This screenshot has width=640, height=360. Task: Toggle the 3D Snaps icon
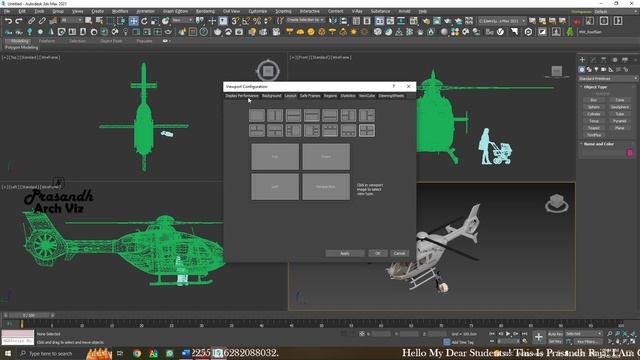coord(236,21)
